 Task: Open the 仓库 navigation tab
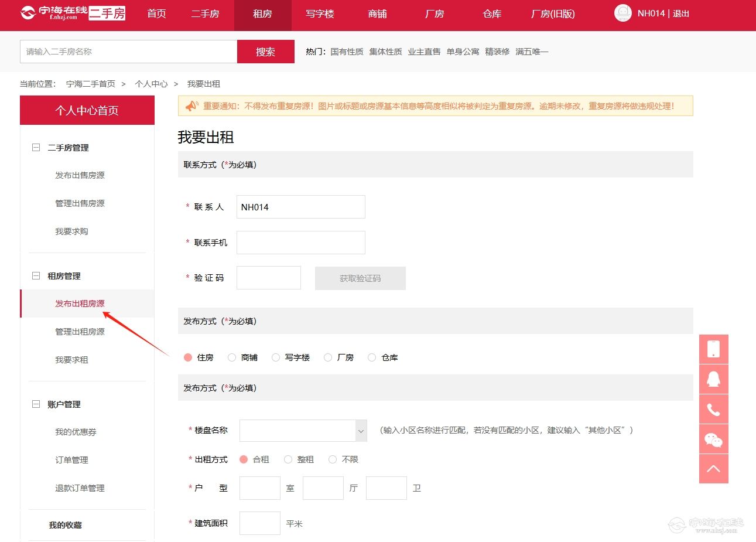click(492, 13)
